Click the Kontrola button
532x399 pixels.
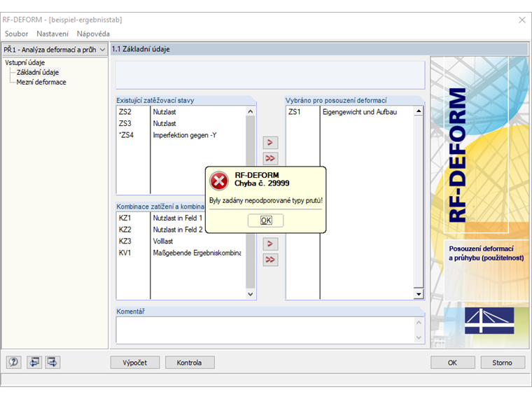point(190,363)
